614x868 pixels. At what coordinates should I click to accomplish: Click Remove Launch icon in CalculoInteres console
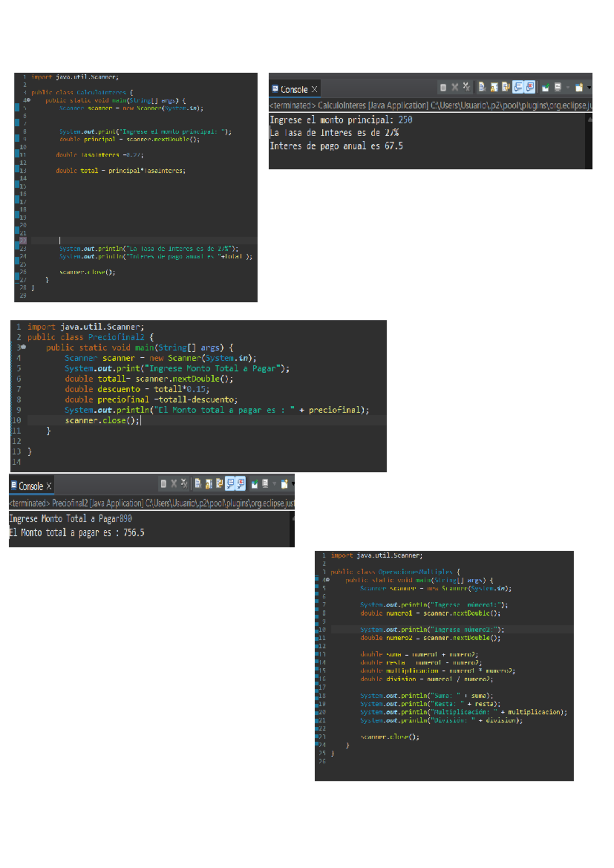[454, 88]
